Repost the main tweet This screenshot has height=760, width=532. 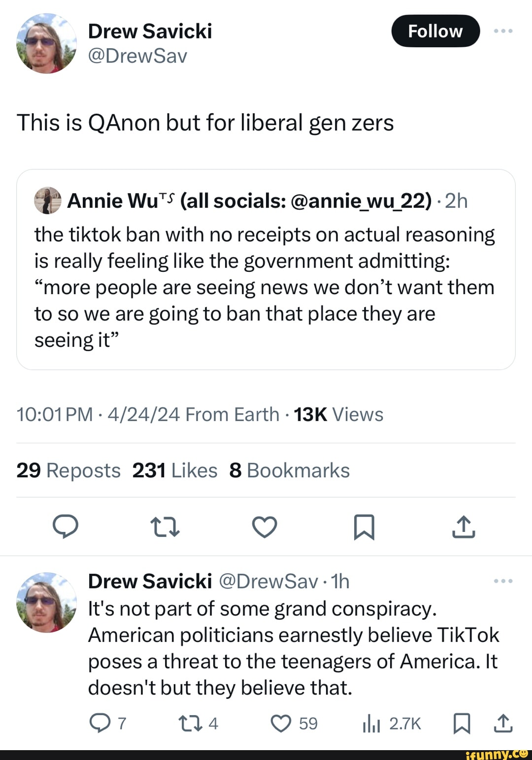[x=165, y=527]
